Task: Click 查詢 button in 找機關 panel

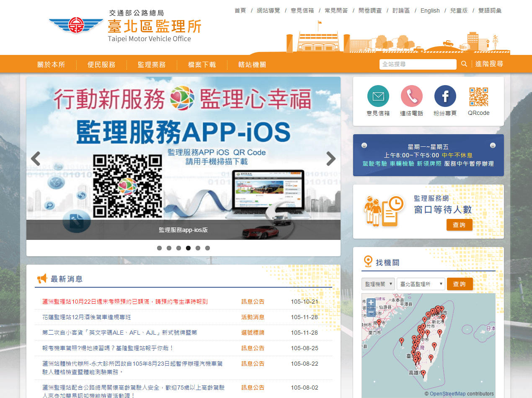Action: click(x=460, y=284)
